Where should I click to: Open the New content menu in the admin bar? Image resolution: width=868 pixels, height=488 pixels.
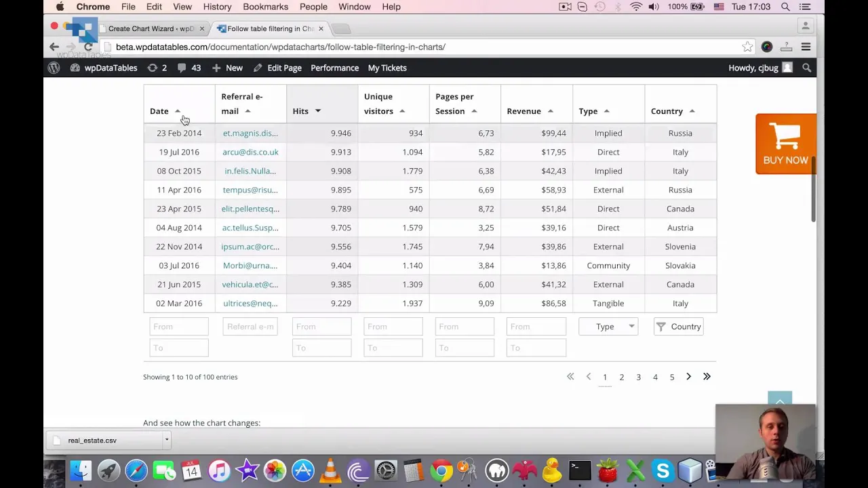point(227,68)
